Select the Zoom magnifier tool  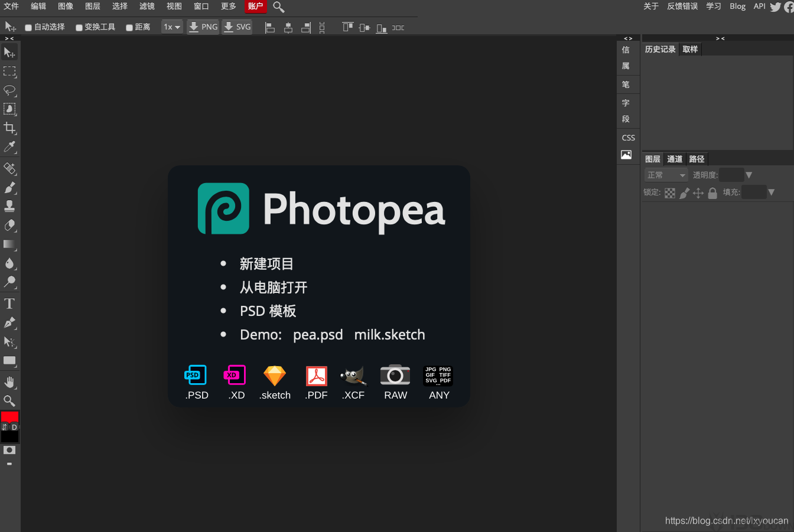[x=9, y=401]
